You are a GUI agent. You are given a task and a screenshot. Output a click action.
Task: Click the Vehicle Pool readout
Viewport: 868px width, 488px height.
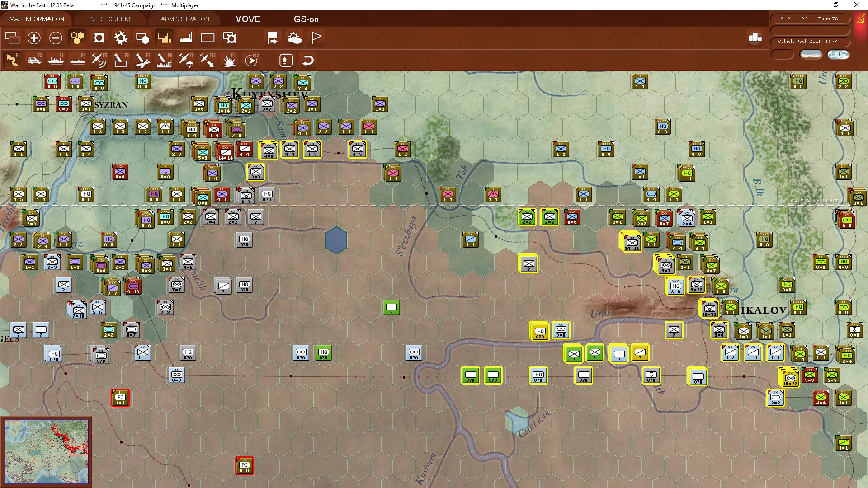(x=808, y=41)
